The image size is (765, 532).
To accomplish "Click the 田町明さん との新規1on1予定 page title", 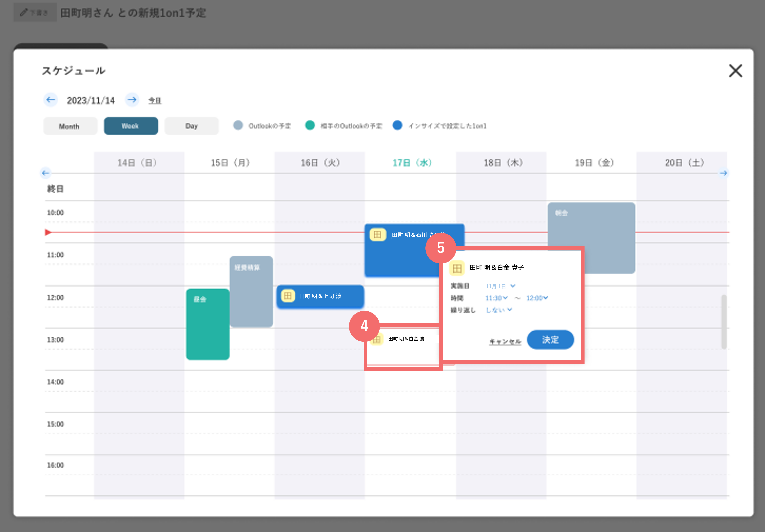I will click(133, 13).
